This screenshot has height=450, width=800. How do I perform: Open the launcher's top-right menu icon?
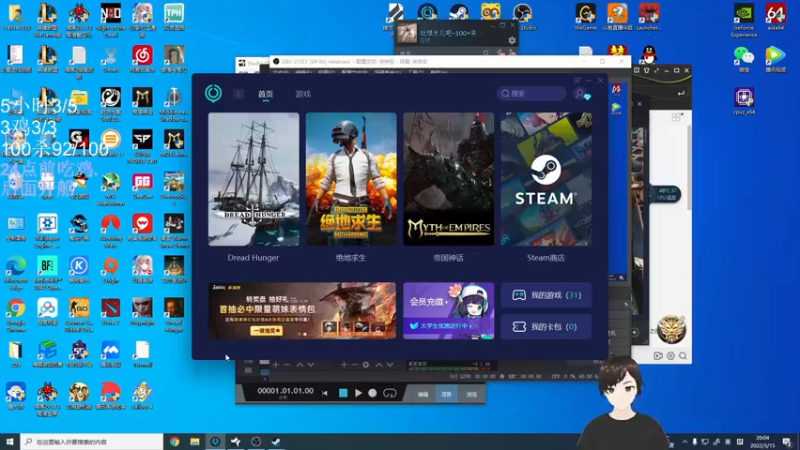[577, 81]
